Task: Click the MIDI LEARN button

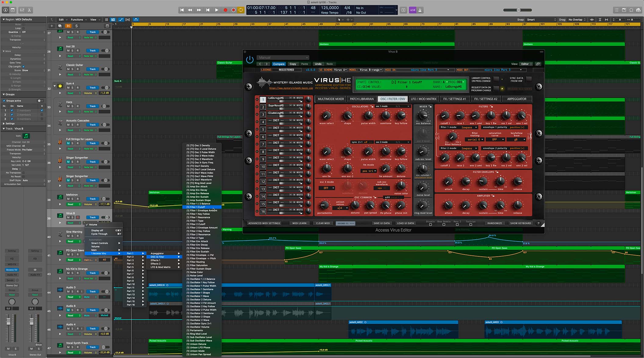Action: (299, 223)
